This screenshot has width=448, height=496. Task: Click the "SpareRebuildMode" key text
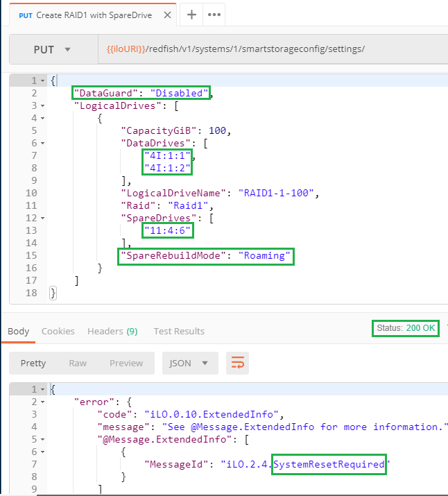(173, 255)
